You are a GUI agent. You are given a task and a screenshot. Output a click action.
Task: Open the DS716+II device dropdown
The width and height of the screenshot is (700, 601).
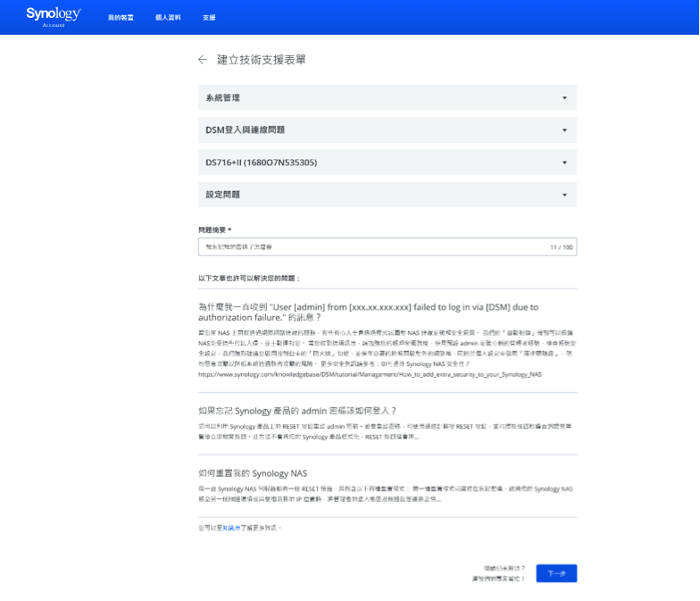387,163
